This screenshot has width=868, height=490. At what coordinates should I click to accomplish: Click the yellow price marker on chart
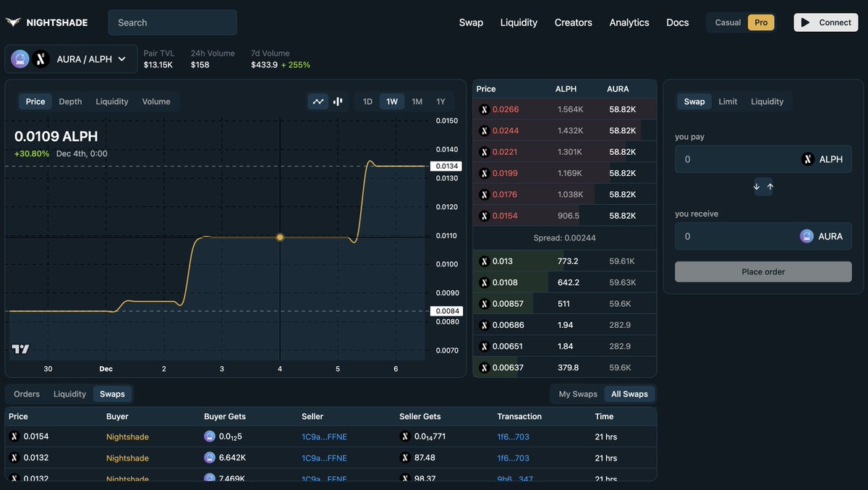[280, 237]
